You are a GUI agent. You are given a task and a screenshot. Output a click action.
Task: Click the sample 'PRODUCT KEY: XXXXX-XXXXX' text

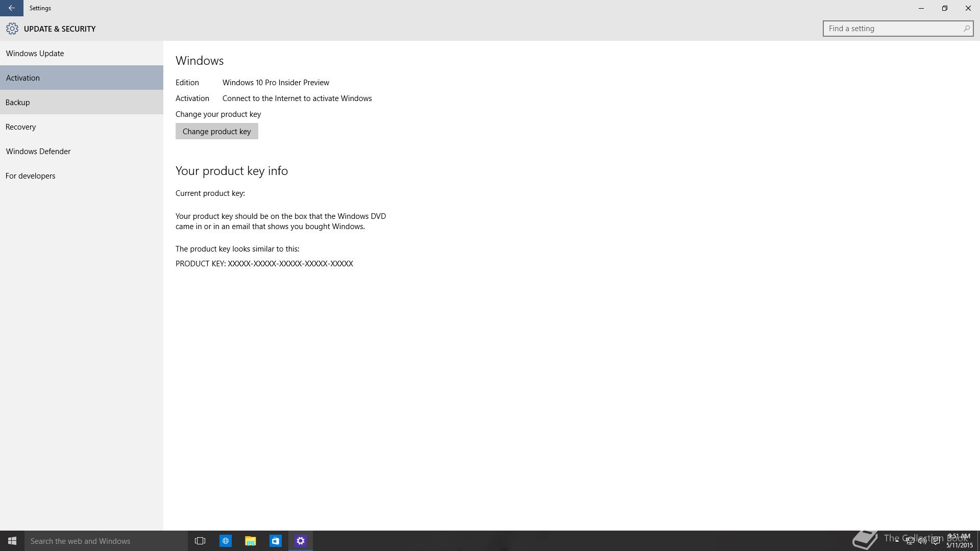[x=264, y=263]
